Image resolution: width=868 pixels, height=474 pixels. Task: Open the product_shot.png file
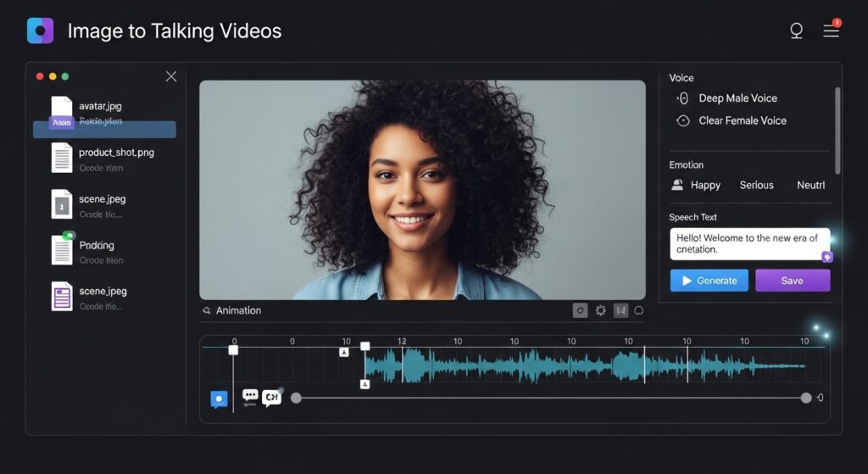[115, 153]
